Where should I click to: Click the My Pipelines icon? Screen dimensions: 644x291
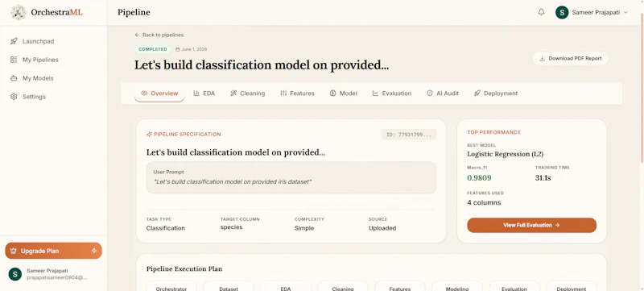tap(14, 60)
